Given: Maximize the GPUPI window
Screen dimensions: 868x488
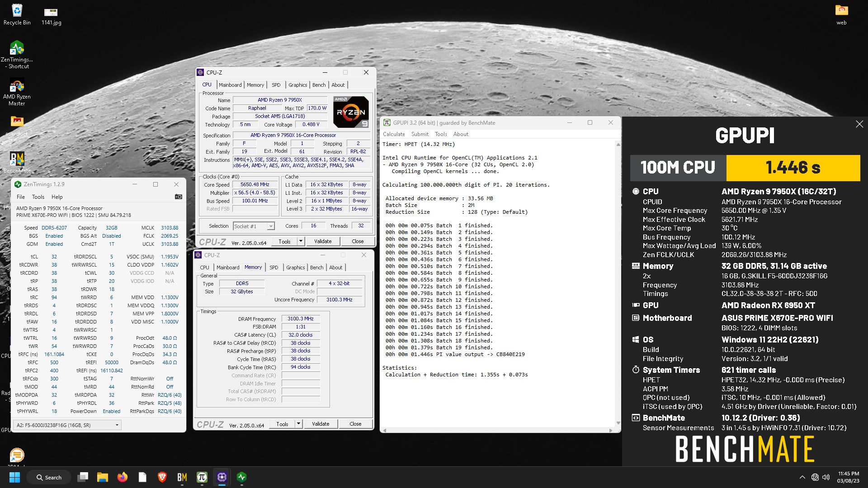Looking at the screenshot, I should coord(590,122).
